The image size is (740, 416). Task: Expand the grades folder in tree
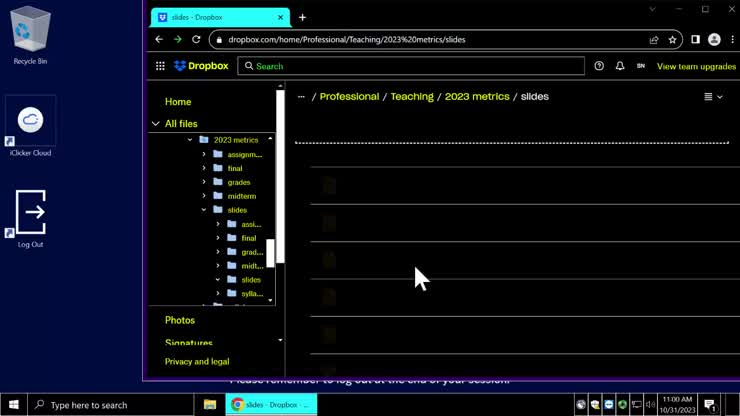(204, 182)
